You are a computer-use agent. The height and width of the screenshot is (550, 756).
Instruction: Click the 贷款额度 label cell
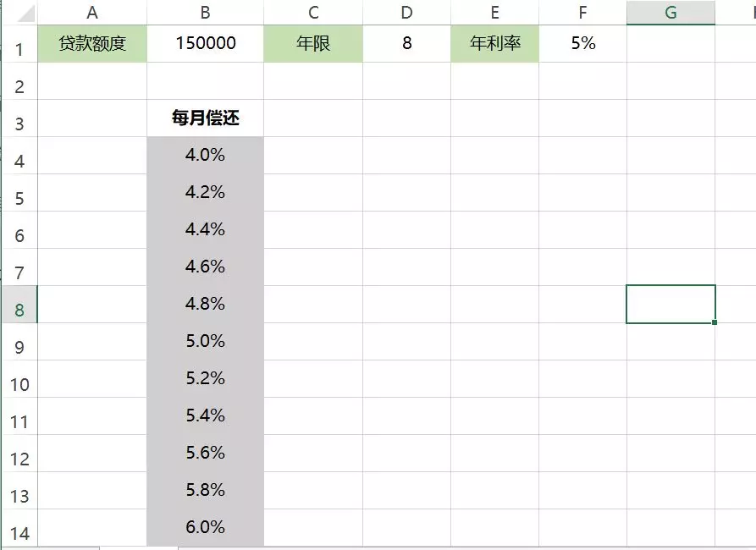(x=92, y=43)
